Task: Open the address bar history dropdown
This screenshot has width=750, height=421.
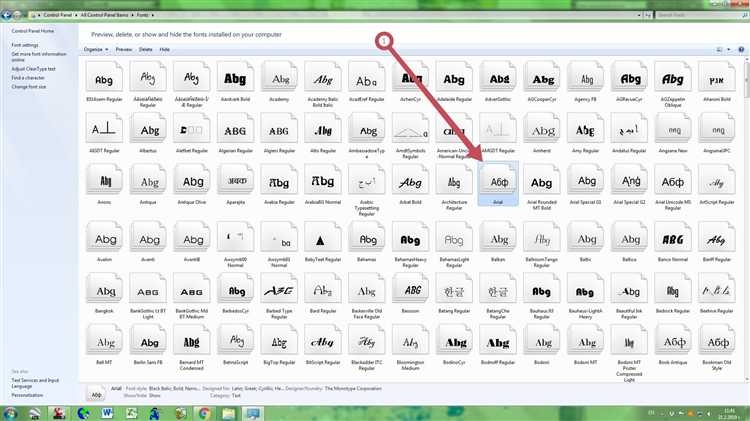Action: click(639, 15)
